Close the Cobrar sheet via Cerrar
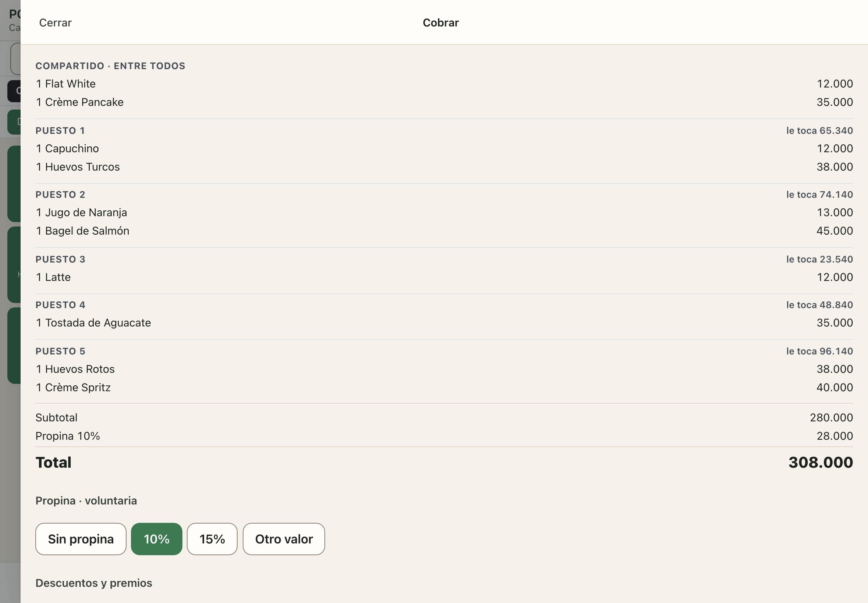Screen dimensions: 868x603 pyautogui.click(x=55, y=23)
